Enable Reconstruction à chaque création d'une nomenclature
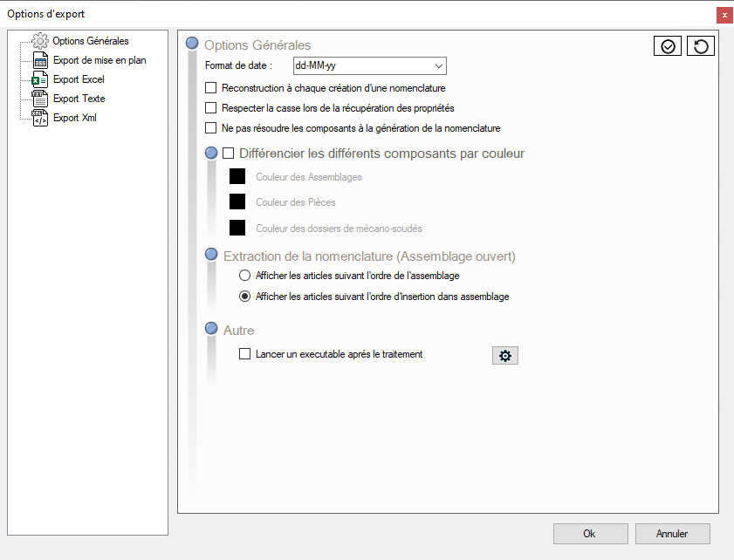 coord(210,88)
